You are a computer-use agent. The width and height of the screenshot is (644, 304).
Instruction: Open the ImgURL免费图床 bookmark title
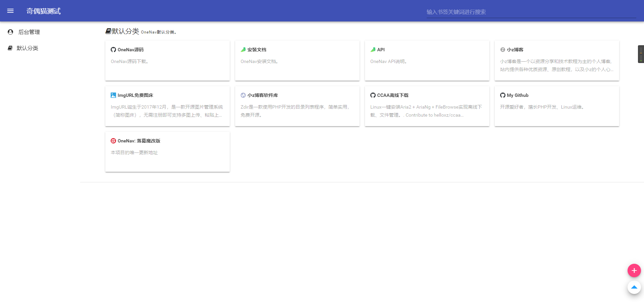(x=136, y=95)
